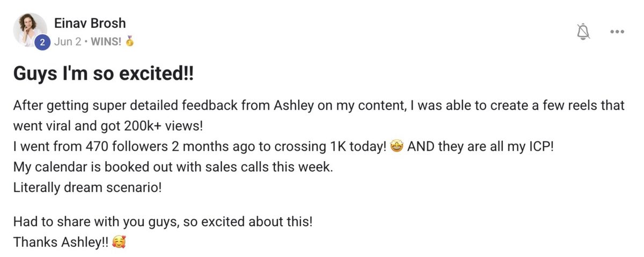Screen dimensions: 644x257
Task: Click the hearts face emoji after Thanks Ashley
Action: [119, 242]
